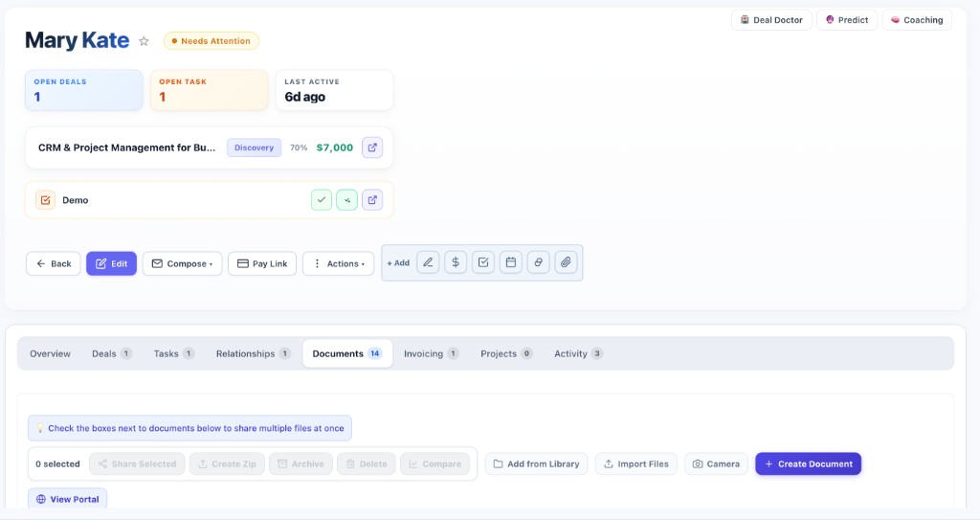
Task: Switch to the Invoicing tab
Action: pos(431,353)
